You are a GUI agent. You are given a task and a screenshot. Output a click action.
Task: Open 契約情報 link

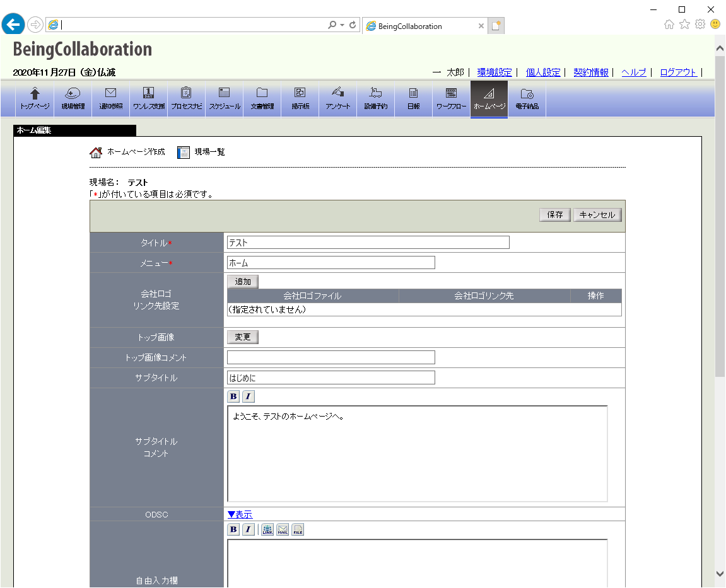coord(591,72)
